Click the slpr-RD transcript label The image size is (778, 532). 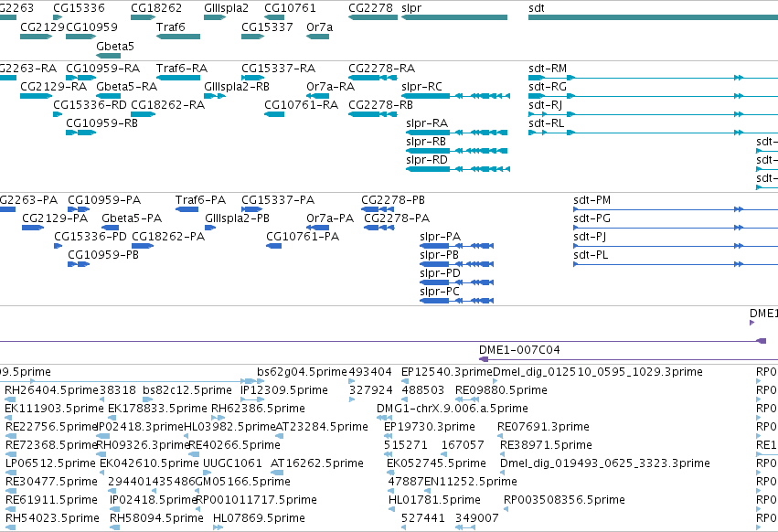(x=427, y=160)
